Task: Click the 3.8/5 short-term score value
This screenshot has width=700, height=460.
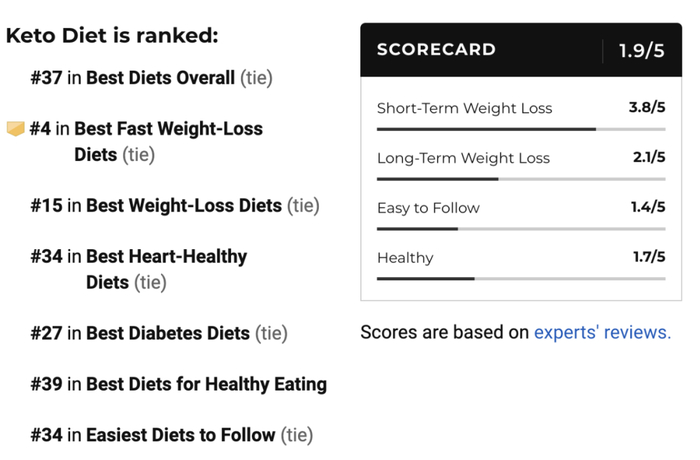Action: (647, 107)
